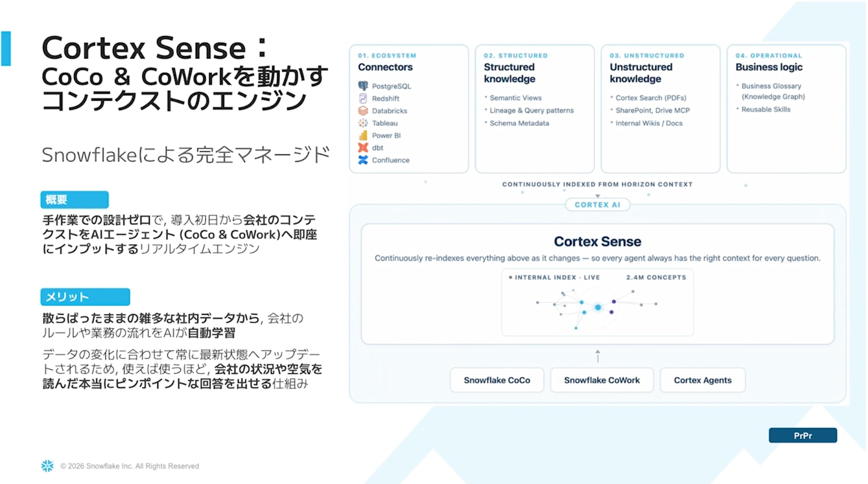Click the 'Tableau' text

[x=385, y=123]
